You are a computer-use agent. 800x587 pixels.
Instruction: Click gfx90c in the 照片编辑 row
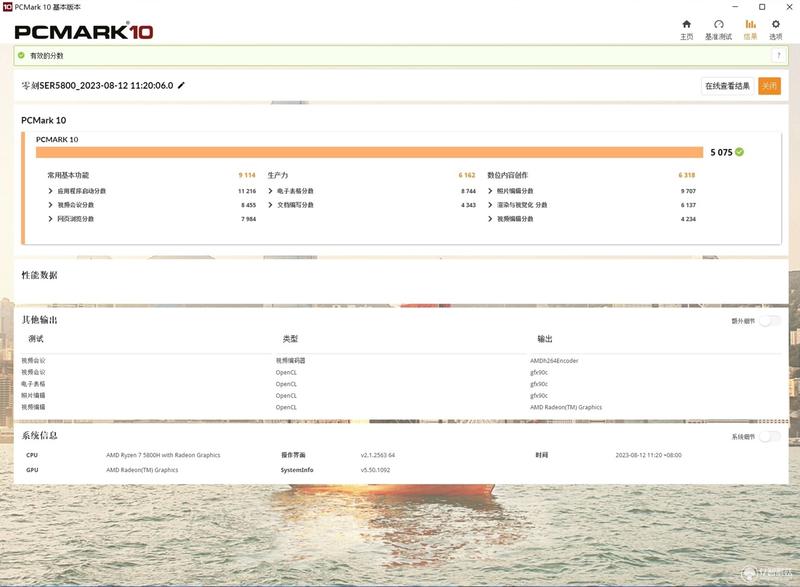tap(539, 396)
